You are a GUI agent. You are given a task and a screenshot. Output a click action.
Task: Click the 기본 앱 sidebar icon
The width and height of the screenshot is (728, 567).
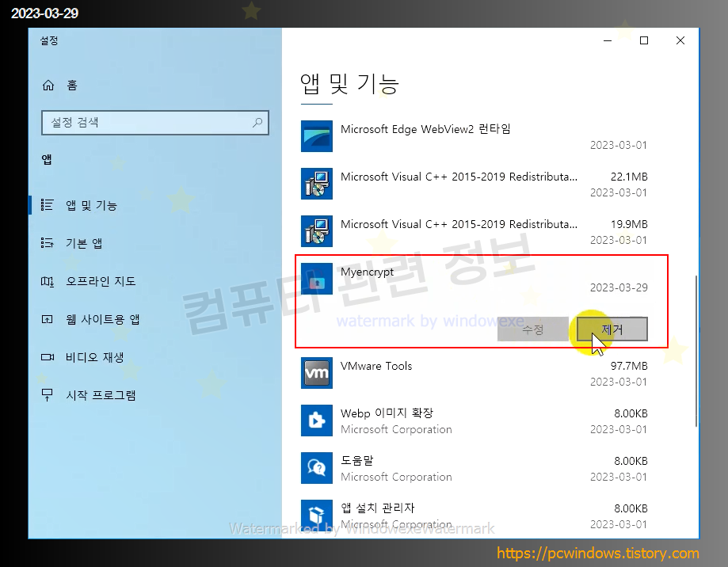[48, 242]
